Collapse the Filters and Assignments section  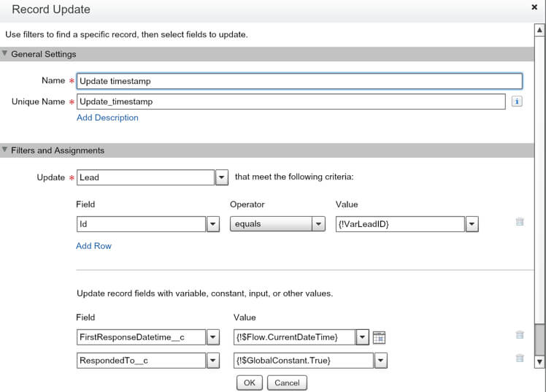[6, 150]
